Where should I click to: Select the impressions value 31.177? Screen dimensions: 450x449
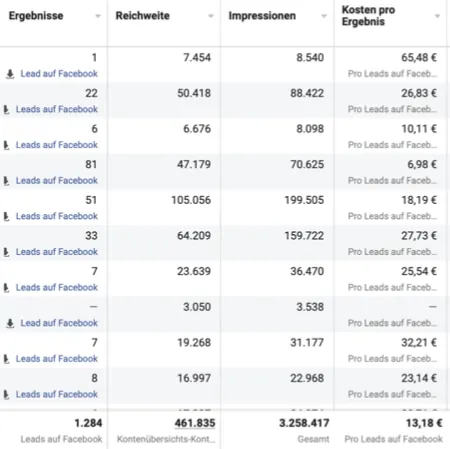(x=307, y=343)
